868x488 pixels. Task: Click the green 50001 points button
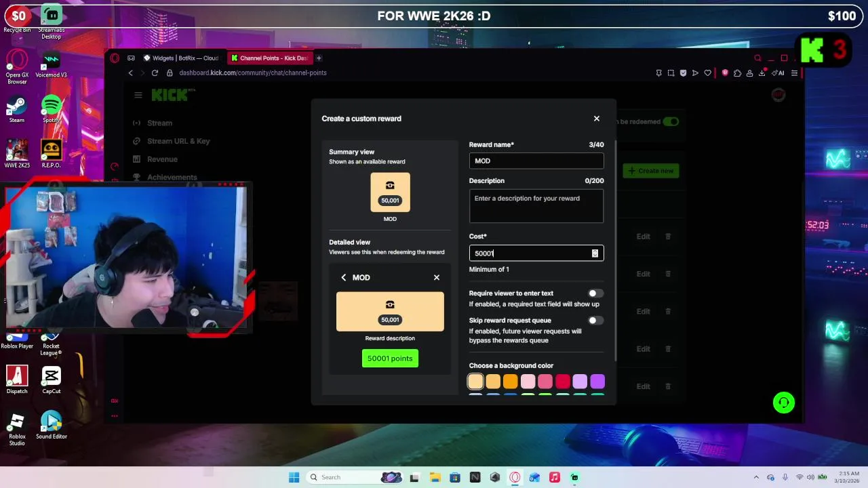click(x=390, y=359)
